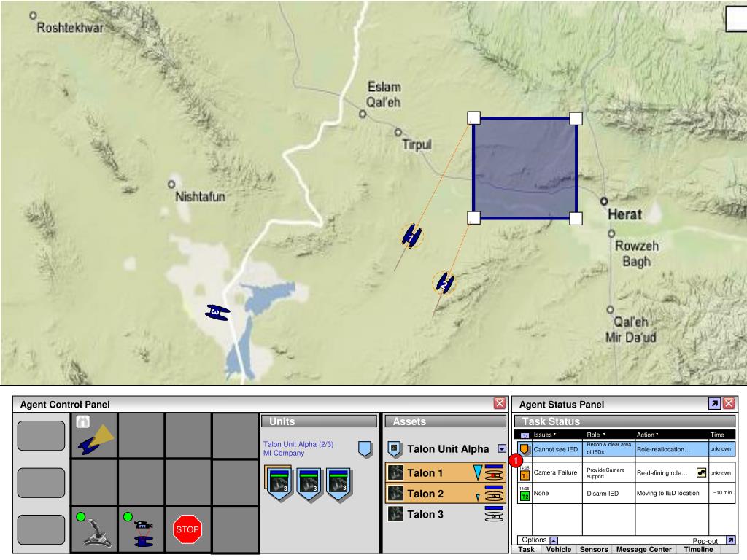The height and width of the screenshot is (560, 747).
Task: Click the arrow button next to Pop-out
Action: pyautogui.click(x=731, y=540)
